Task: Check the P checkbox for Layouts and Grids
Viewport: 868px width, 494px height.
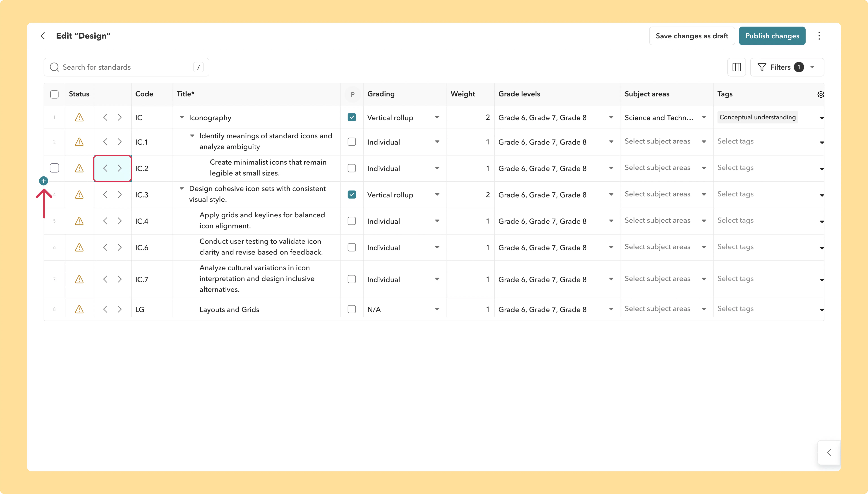Action: pyautogui.click(x=352, y=309)
